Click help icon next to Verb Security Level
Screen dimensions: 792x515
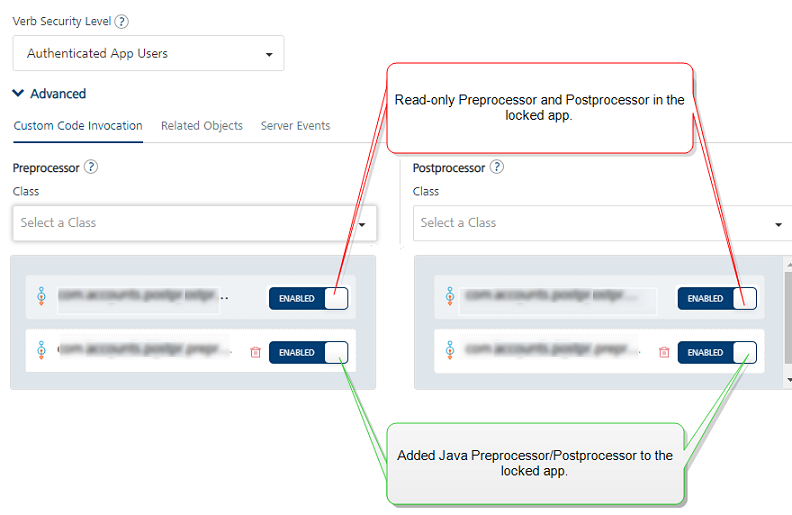(x=122, y=21)
